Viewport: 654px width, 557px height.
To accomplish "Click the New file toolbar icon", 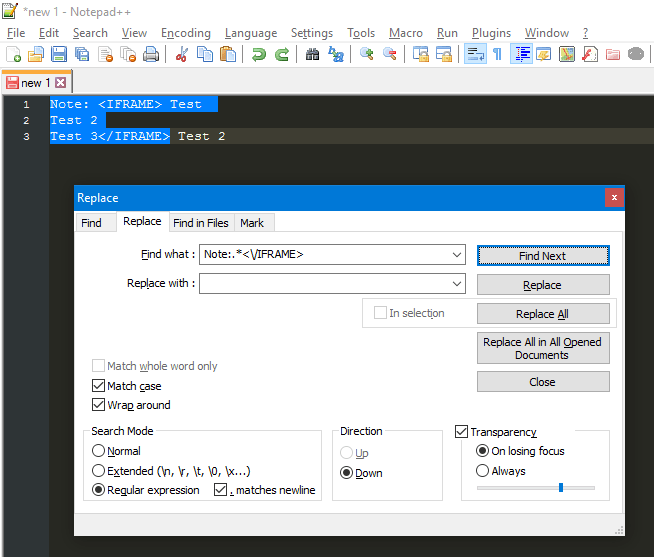I will click(13, 54).
